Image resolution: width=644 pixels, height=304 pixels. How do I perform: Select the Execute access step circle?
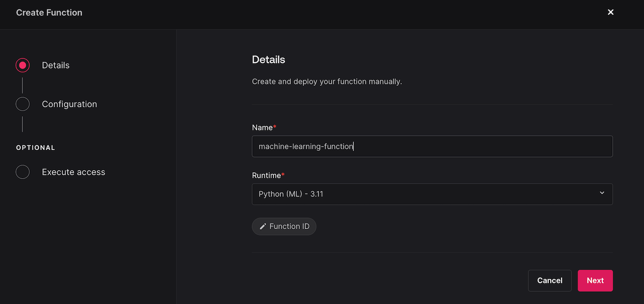point(23,172)
